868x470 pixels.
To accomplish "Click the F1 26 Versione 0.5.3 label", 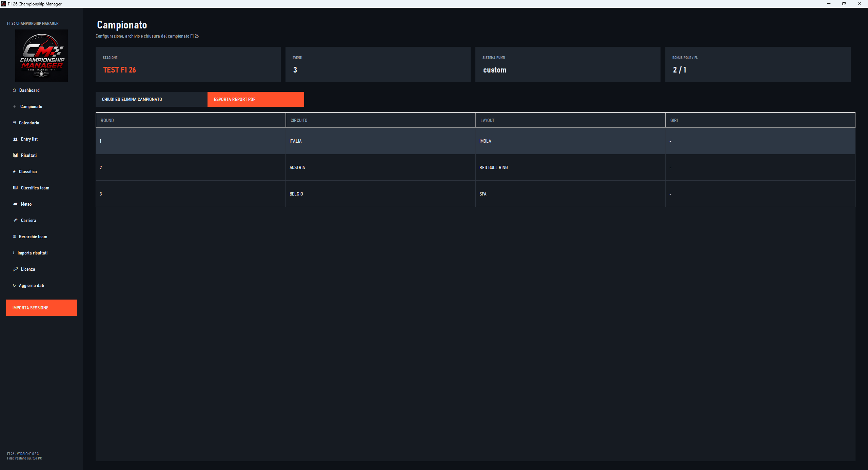I will pyautogui.click(x=23, y=454).
